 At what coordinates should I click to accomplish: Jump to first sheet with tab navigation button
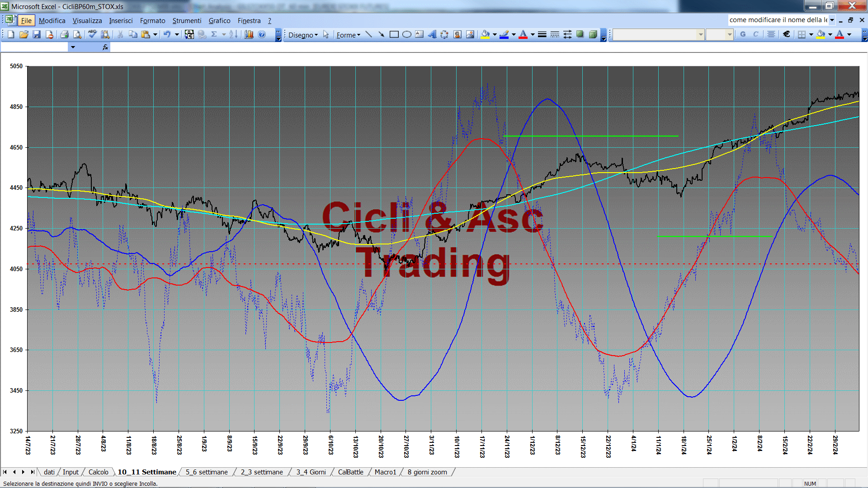pyautogui.click(x=5, y=472)
